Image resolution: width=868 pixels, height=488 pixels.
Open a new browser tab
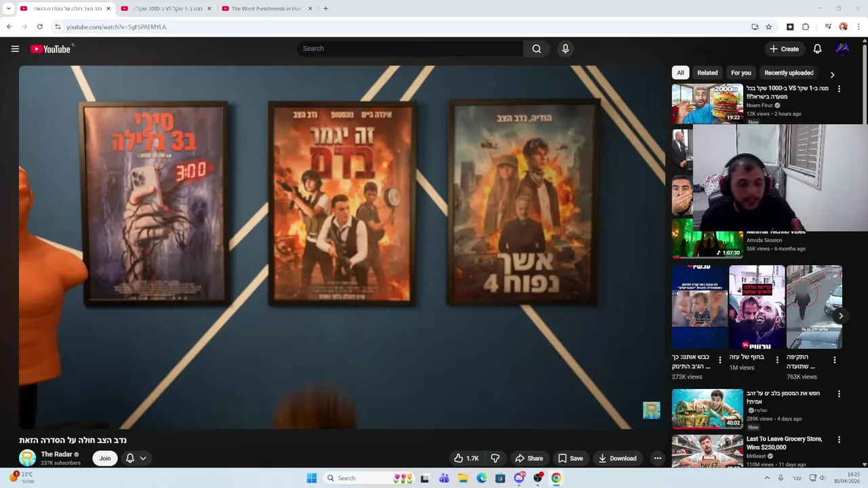coord(325,9)
